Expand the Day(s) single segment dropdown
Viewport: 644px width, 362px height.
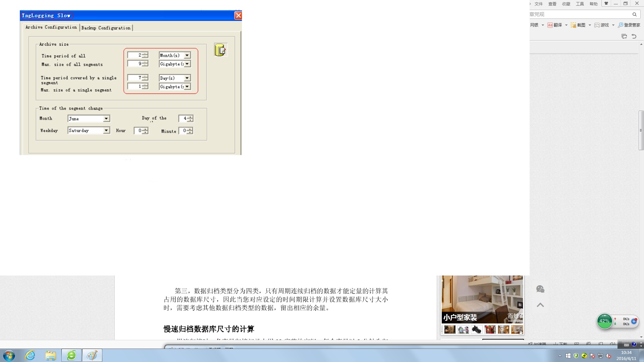tap(187, 78)
